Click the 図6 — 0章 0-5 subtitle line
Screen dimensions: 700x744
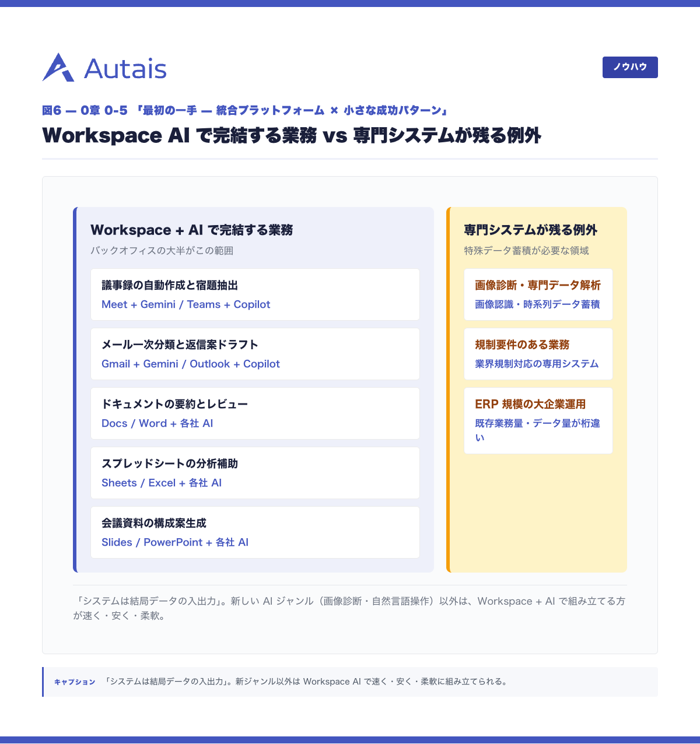(244, 110)
